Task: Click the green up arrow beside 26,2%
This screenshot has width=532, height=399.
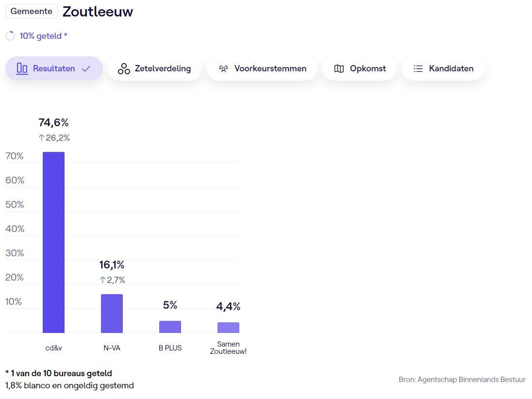Action: point(41,138)
